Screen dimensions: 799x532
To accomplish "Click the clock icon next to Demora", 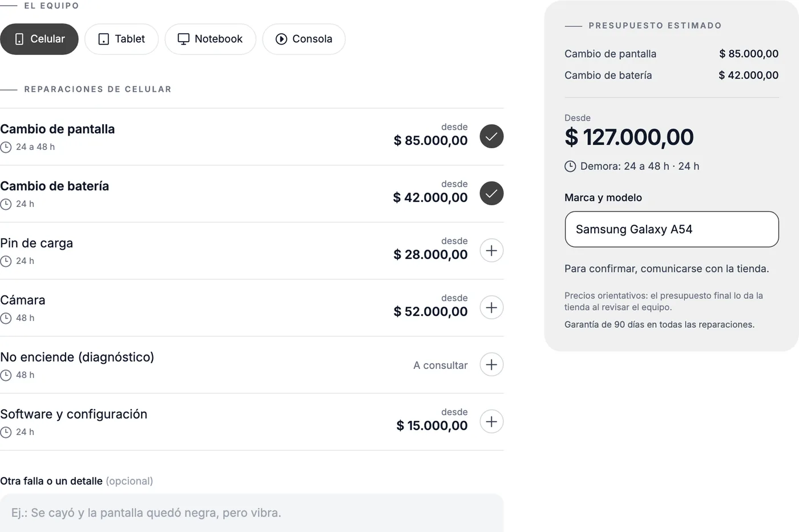I will point(570,166).
